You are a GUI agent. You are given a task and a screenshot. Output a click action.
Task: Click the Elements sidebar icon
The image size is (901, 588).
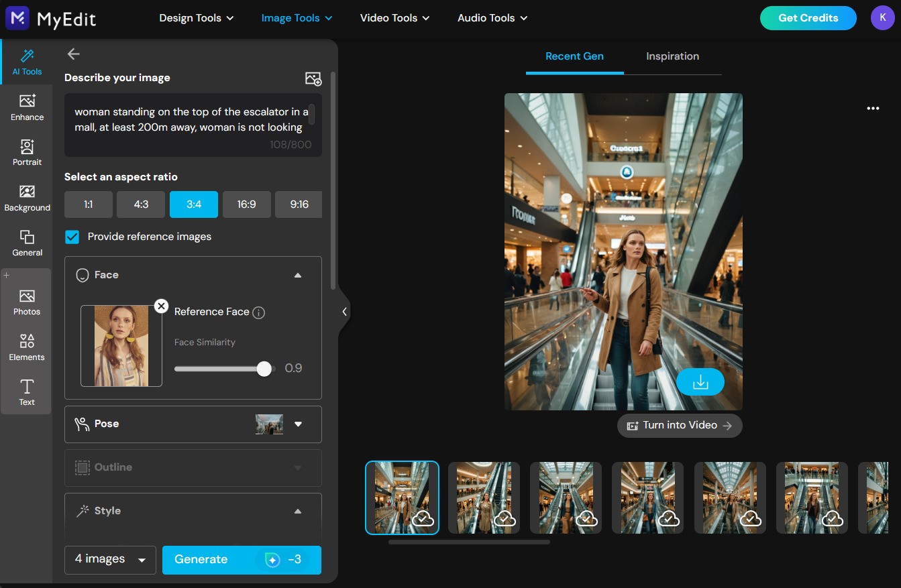point(27,347)
